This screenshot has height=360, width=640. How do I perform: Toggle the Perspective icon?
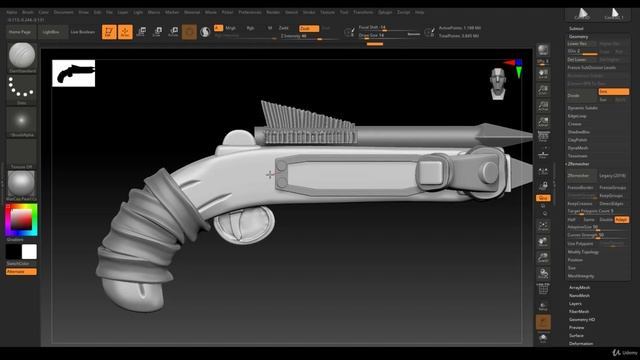point(543,137)
